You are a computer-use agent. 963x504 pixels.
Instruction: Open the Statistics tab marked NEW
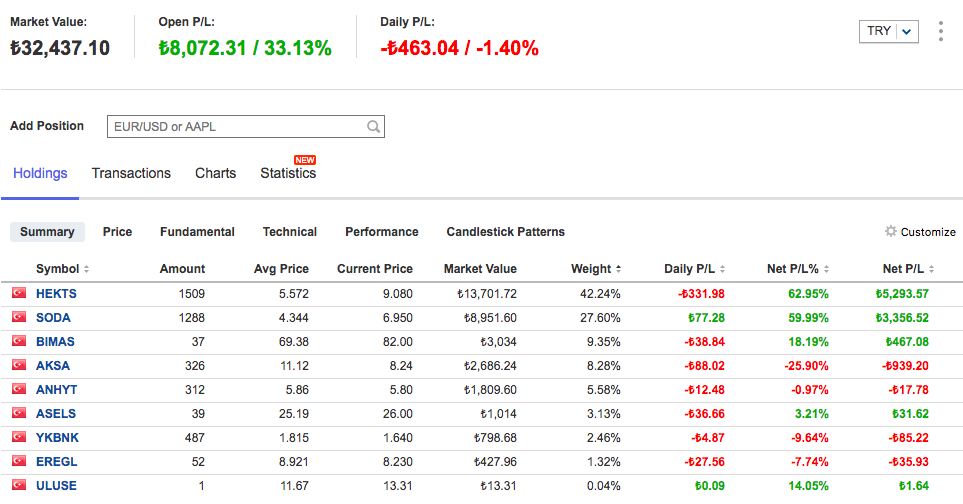pyautogui.click(x=288, y=173)
